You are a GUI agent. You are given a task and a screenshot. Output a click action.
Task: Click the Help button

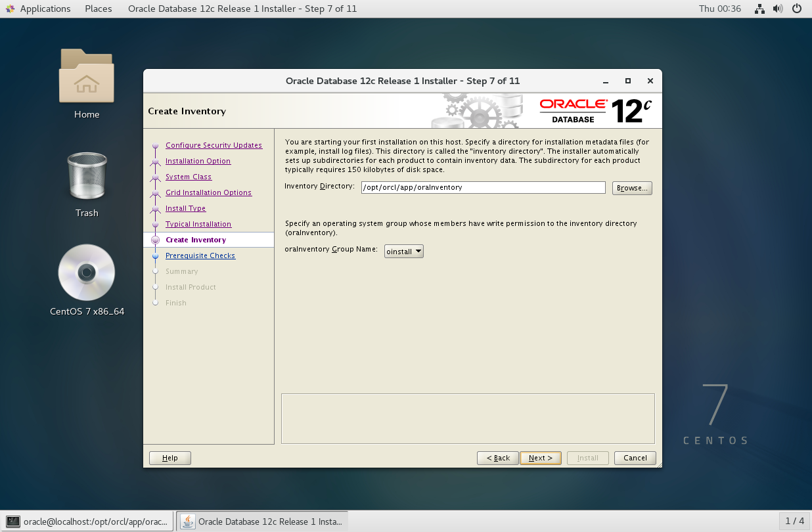[170, 458]
